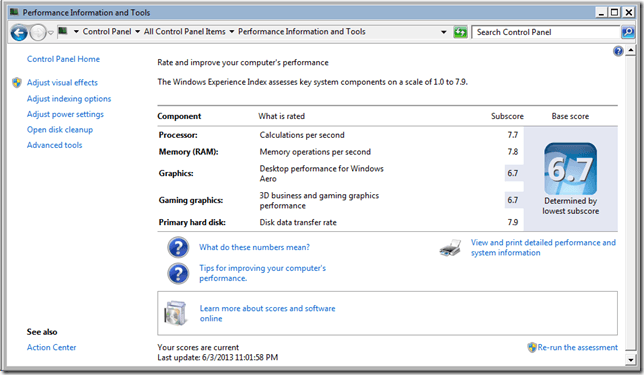Image resolution: width=644 pixels, height=375 pixels.
Task: Expand dropdown arrow before Control Panel breadcrumb
Action: pyautogui.click(x=76, y=32)
